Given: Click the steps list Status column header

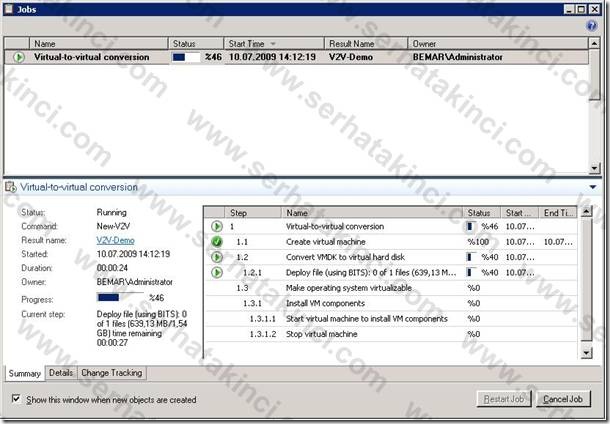Looking at the screenshot, I should point(482,213).
